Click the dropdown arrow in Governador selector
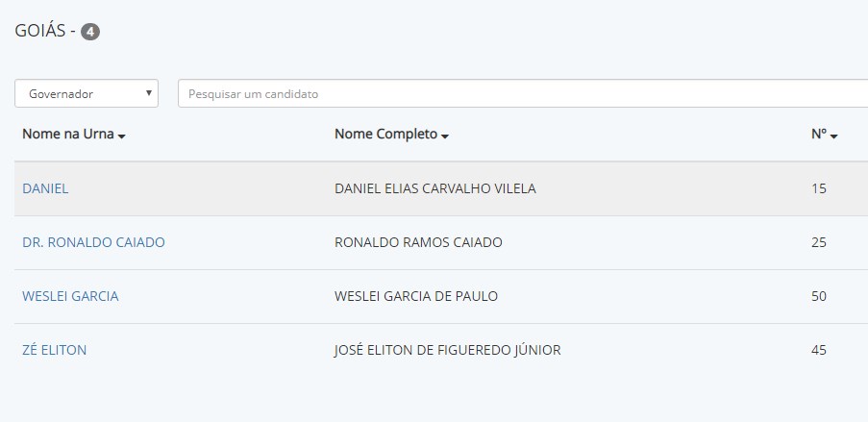The height and width of the screenshot is (422, 868). [148, 93]
